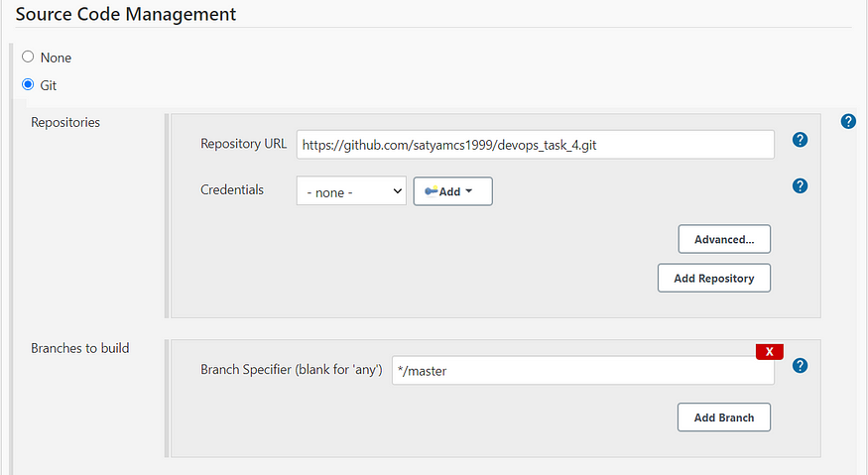868x475 pixels.
Task: Focus the Repository URL text field
Action: point(536,145)
